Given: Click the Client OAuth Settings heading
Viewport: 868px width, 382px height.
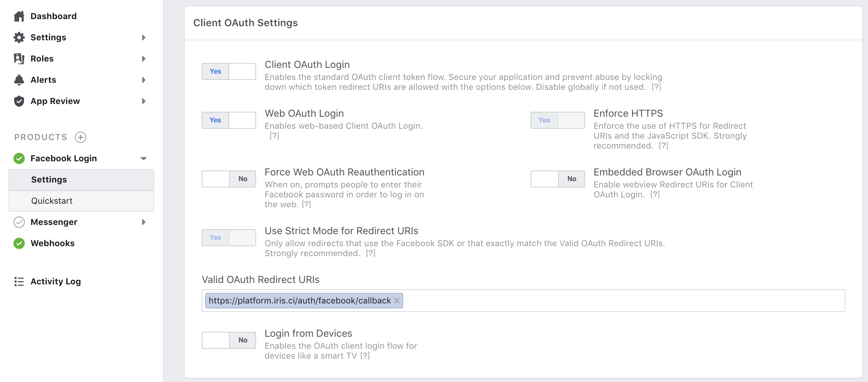Looking at the screenshot, I should click(x=245, y=23).
